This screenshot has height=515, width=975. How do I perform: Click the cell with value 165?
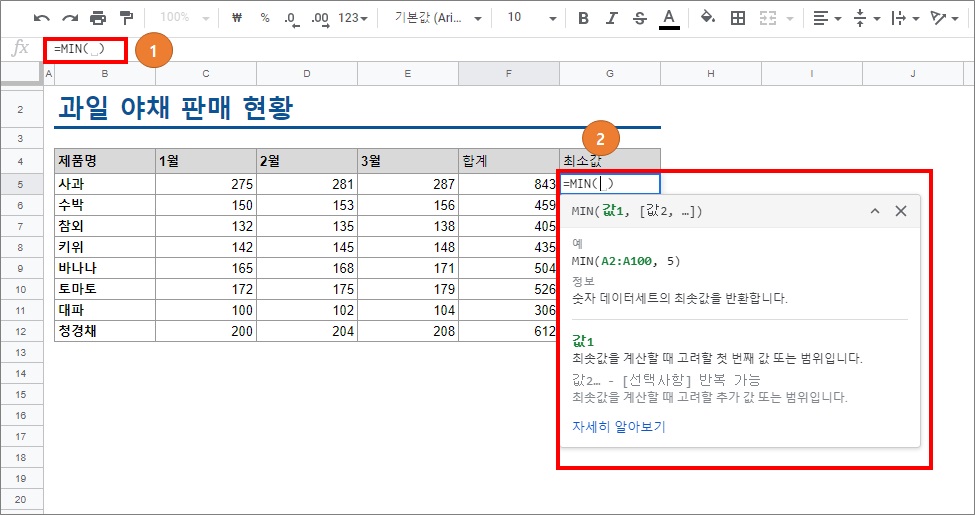click(206, 268)
